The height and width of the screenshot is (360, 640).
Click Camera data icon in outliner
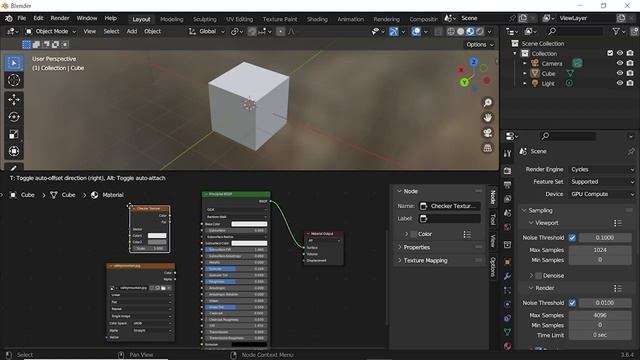[x=577, y=63]
